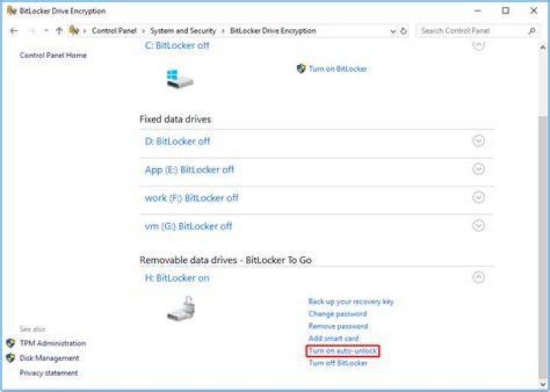This screenshot has height=392, width=550.
Task: Click the TPM Administration shield icon
Action: tap(11, 343)
